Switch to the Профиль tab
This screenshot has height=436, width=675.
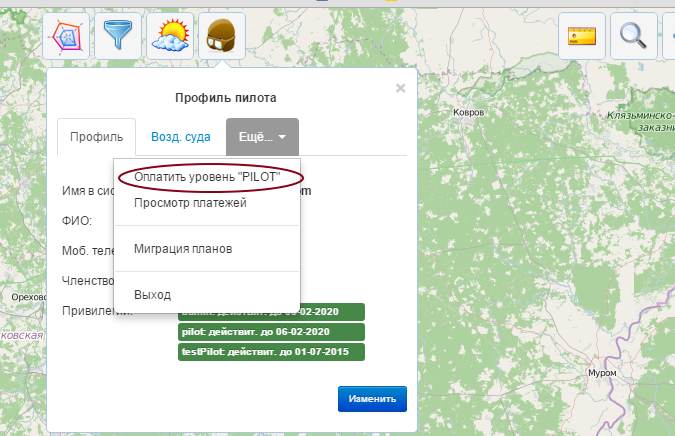click(x=96, y=137)
